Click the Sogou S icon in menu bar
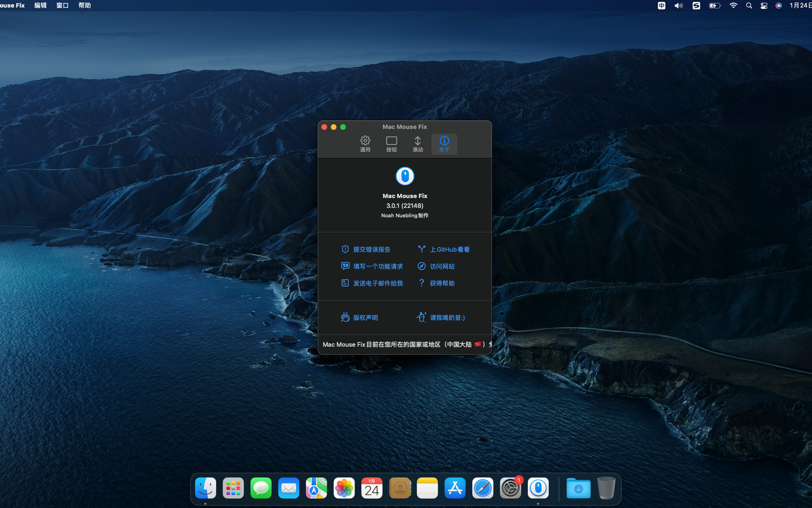This screenshot has width=812, height=508. (696, 6)
